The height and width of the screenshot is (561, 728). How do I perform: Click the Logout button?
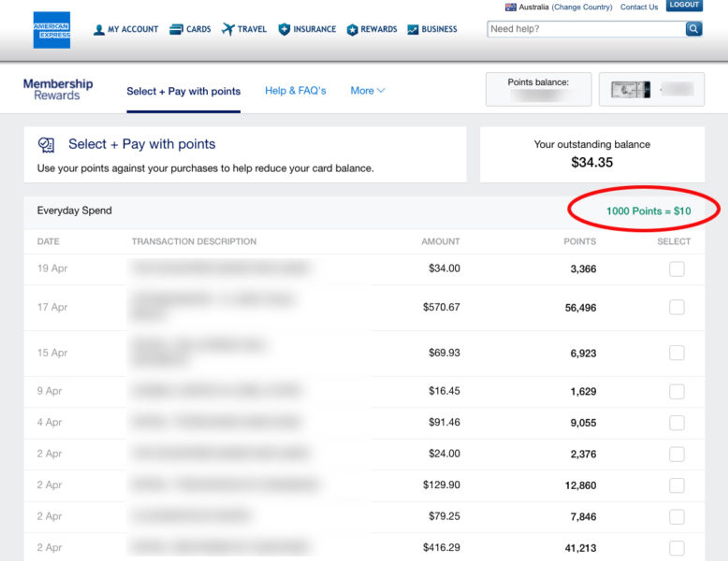coord(684,5)
